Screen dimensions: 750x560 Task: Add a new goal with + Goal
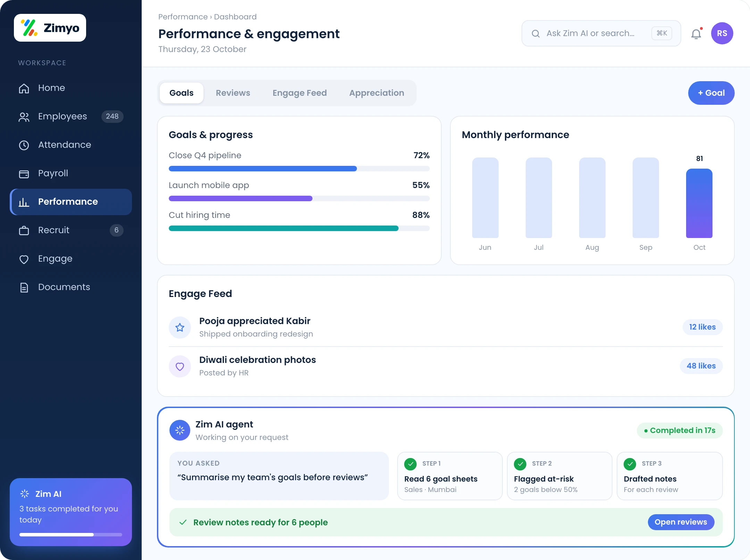click(711, 93)
